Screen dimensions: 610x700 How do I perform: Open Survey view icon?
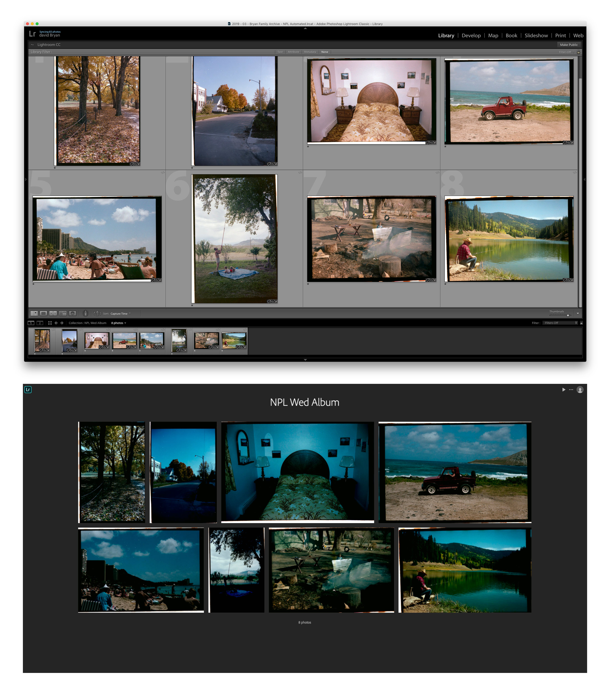tap(63, 313)
